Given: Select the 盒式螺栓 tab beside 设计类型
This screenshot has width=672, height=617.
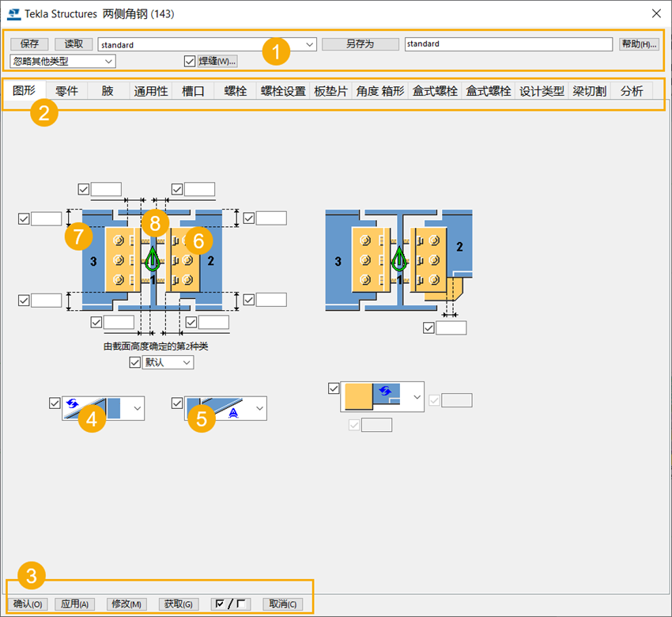Looking at the screenshot, I should click(488, 91).
